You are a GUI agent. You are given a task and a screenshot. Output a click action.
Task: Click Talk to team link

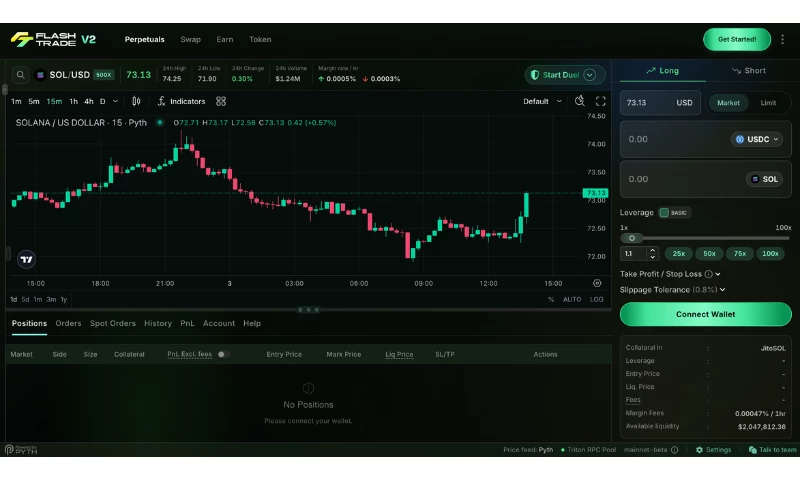[x=772, y=450]
